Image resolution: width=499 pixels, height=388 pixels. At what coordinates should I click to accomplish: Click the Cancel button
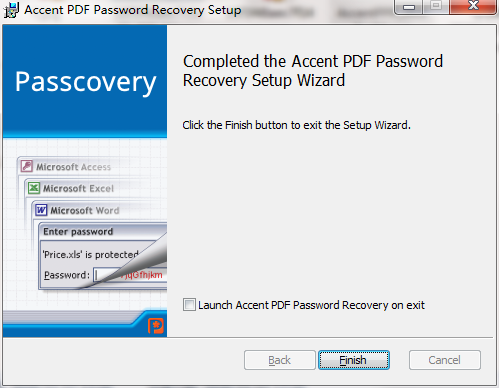(445, 360)
